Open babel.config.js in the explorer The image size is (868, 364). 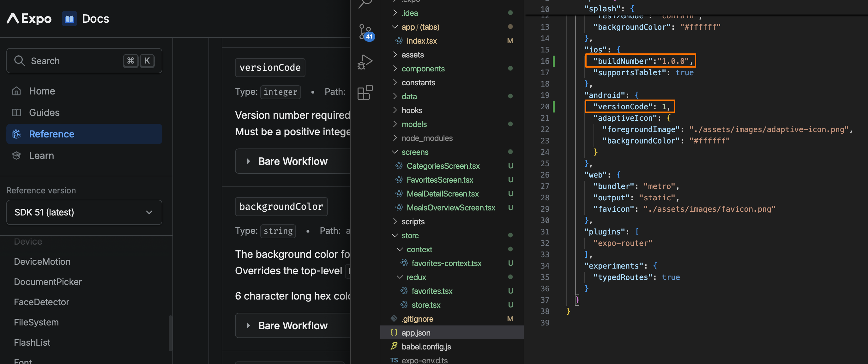(451, 346)
